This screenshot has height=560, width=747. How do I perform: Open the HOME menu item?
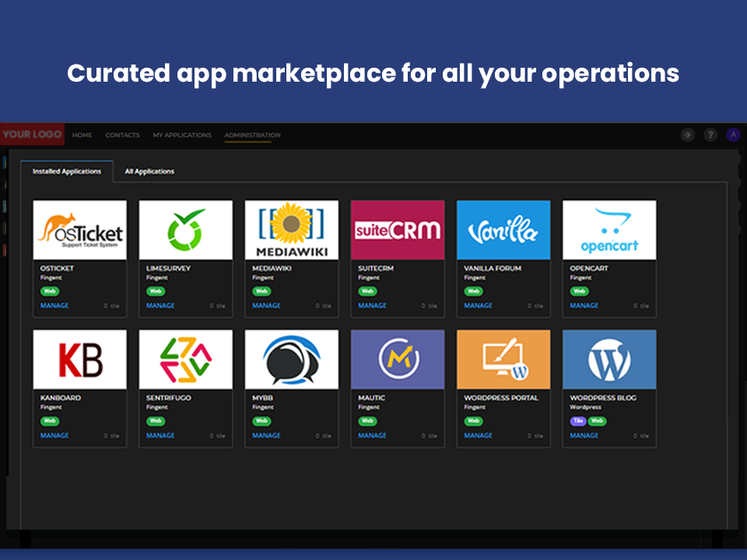tap(82, 135)
